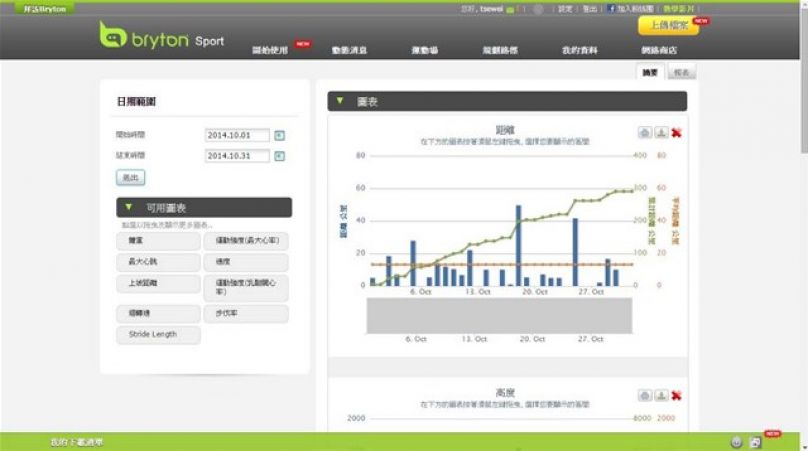Image resolution: width=808 pixels, height=451 pixels.
Task: Switch to the second tab beside 摘要
Action: (x=682, y=73)
